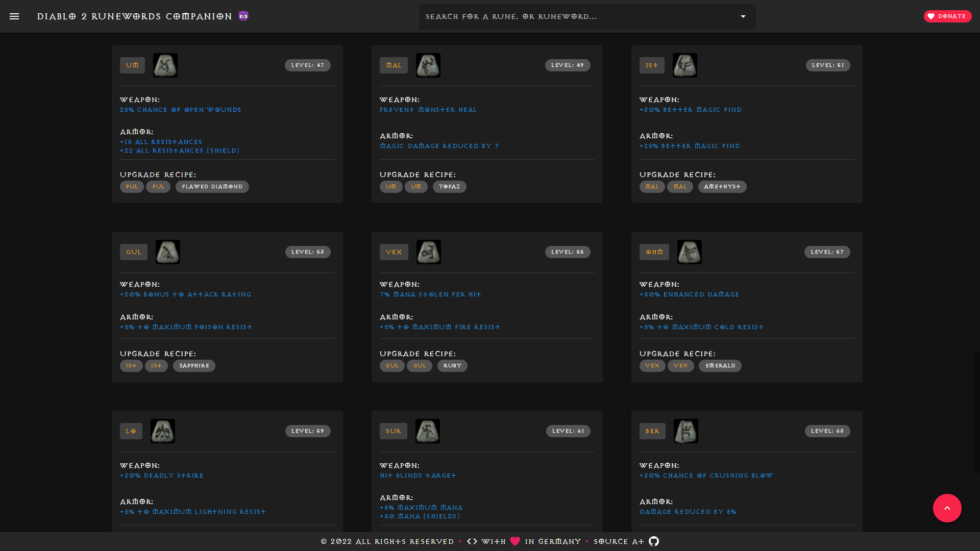
Task: Click the Diablo 2 Runewords Companion title
Action: pyautogui.click(x=135, y=16)
